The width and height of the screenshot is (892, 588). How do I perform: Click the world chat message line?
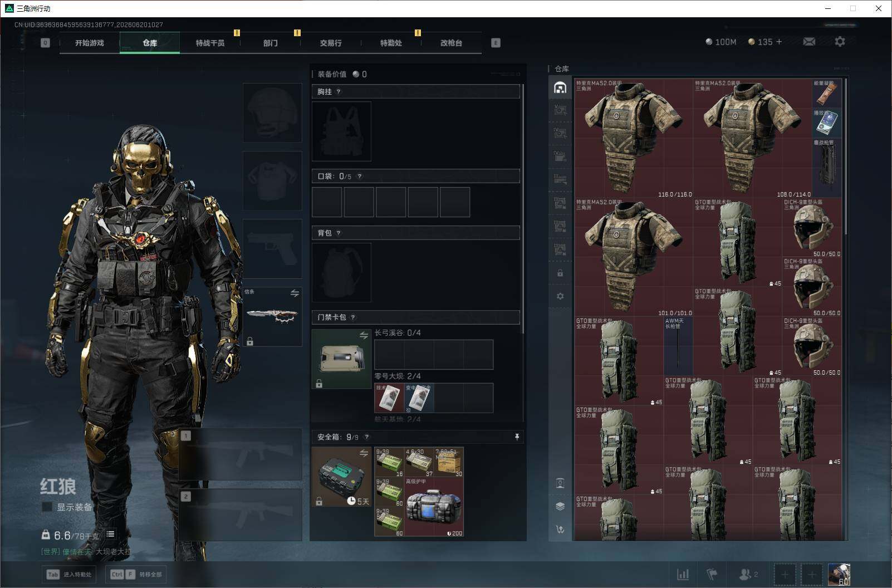(x=86, y=552)
